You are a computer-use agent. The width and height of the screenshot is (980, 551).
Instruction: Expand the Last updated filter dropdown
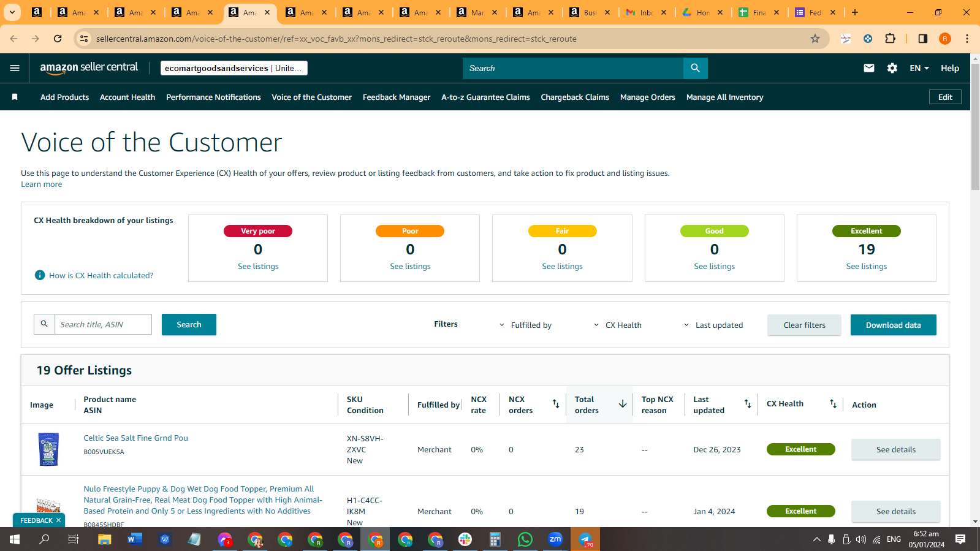pyautogui.click(x=713, y=325)
